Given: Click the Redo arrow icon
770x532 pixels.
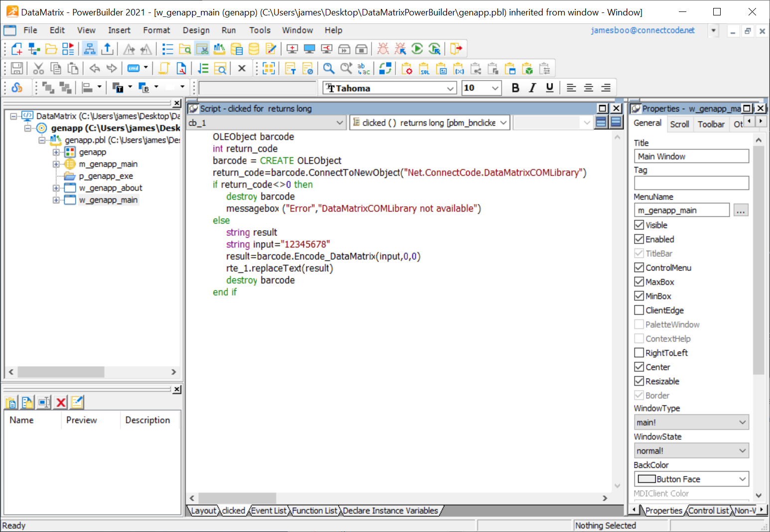Looking at the screenshot, I should tap(112, 68).
